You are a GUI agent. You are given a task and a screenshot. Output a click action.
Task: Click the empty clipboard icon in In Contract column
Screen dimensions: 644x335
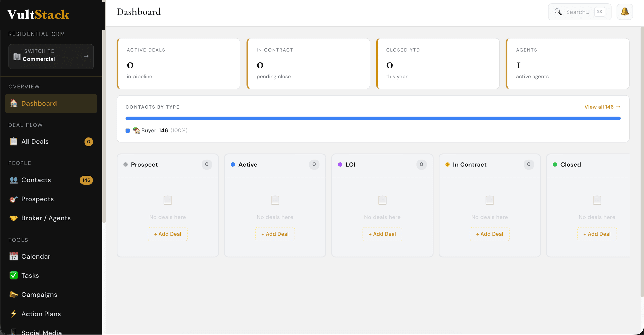coord(490,200)
